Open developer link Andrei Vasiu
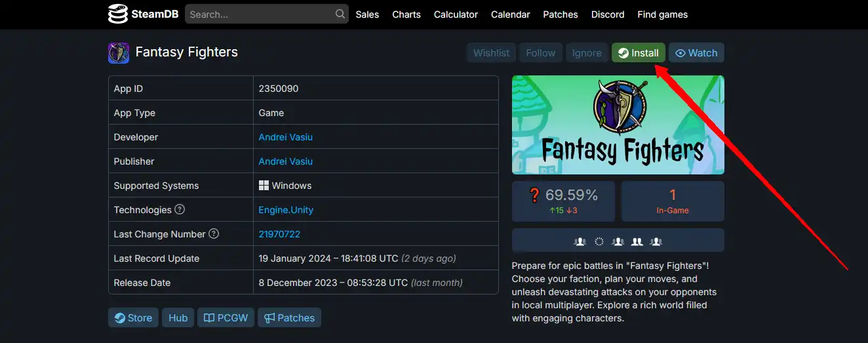Image resolution: width=868 pixels, height=343 pixels. 286,137
